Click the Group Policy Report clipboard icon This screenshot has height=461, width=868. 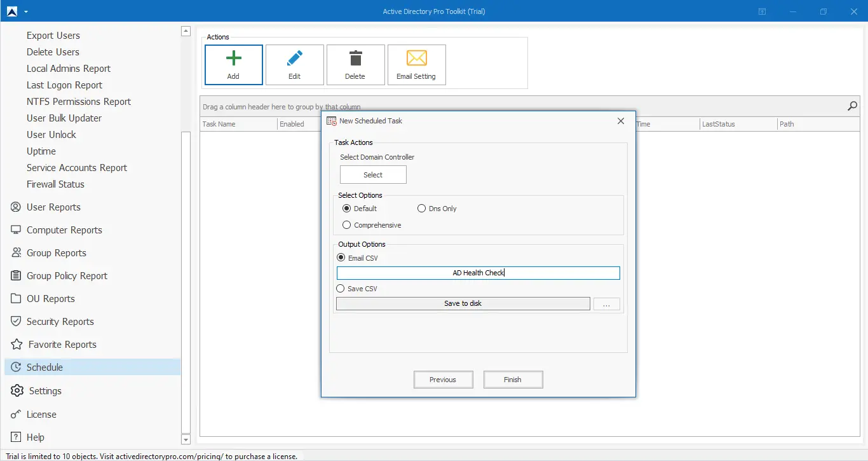[16, 276]
